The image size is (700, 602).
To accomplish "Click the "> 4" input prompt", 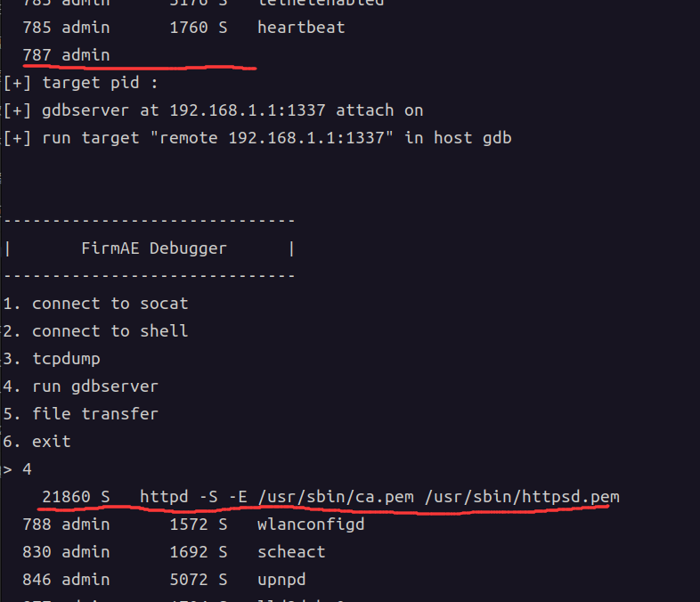I will pos(18,468).
